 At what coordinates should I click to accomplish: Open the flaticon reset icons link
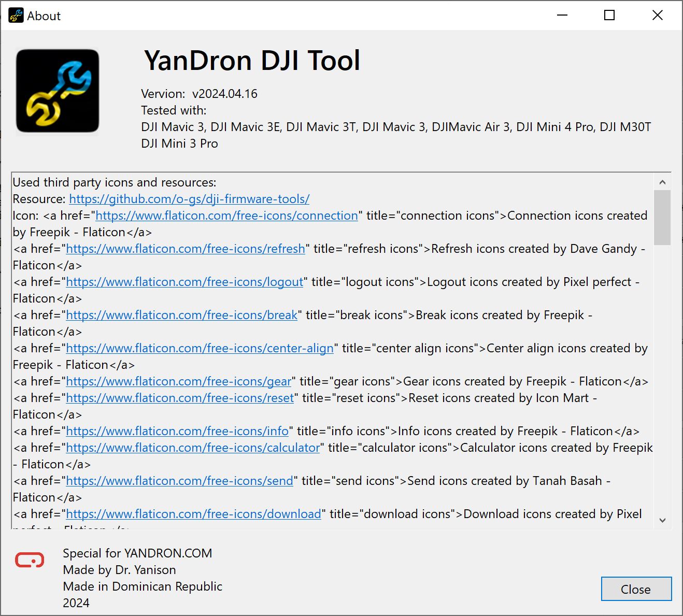[180, 398]
